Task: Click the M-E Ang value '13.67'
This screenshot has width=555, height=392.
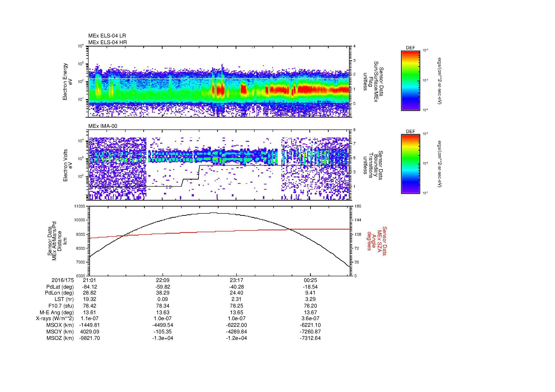Action: click(310, 312)
